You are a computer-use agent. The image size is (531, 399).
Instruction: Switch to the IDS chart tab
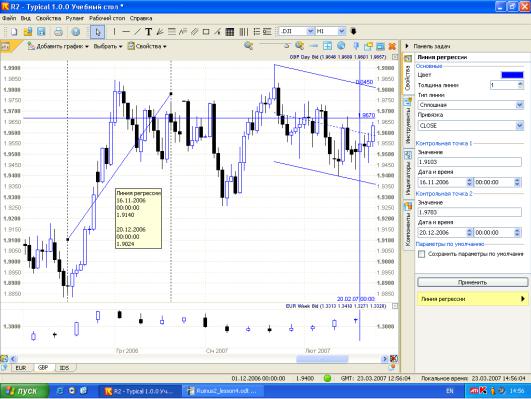coord(64,368)
